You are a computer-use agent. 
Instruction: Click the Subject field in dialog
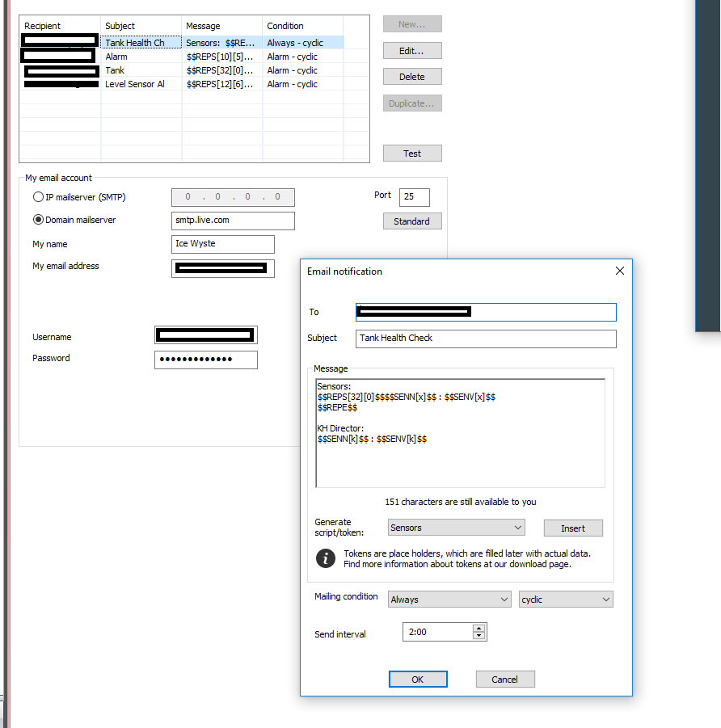486,339
